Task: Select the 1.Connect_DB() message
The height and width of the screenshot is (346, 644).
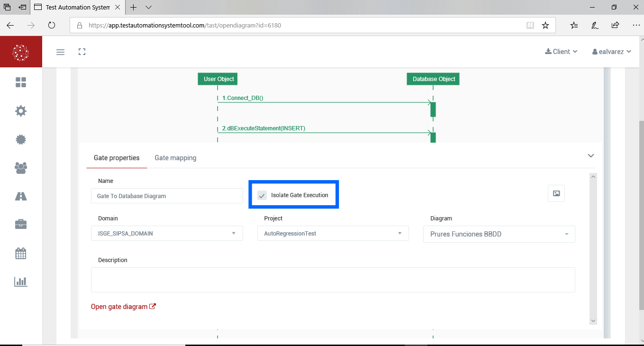Action: pyautogui.click(x=243, y=98)
